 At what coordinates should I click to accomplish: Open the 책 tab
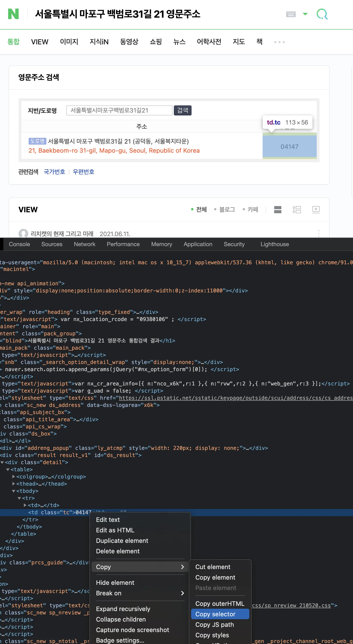pos(259,42)
